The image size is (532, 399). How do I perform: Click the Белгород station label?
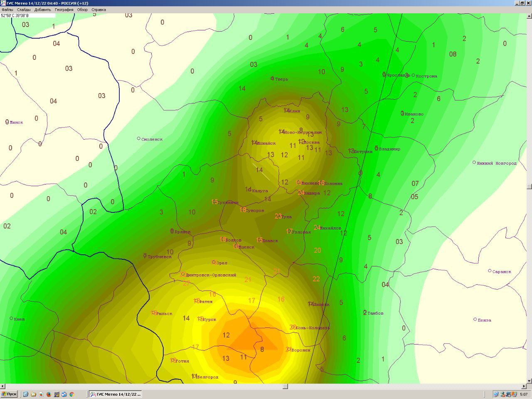tap(207, 377)
